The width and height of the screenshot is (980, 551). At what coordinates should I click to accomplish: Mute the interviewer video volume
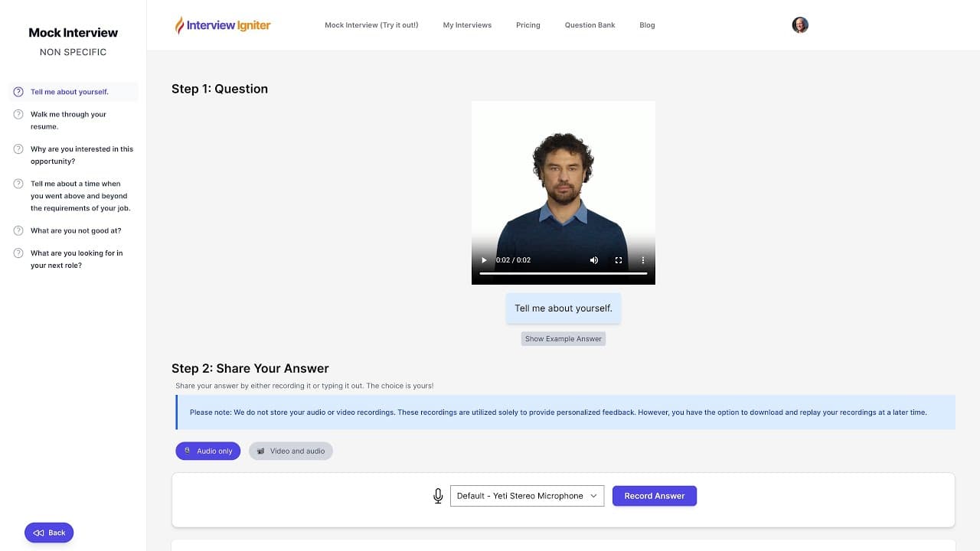coord(594,260)
